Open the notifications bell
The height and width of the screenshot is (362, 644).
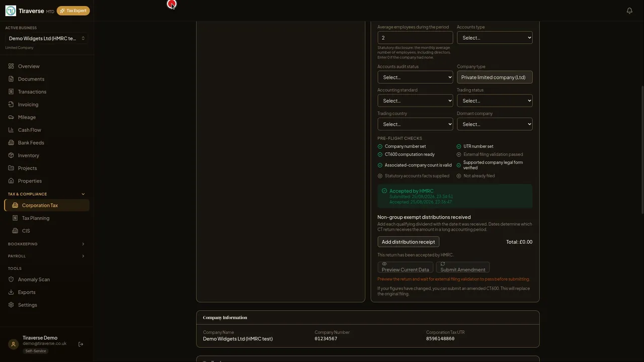pyautogui.click(x=629, y=11)
